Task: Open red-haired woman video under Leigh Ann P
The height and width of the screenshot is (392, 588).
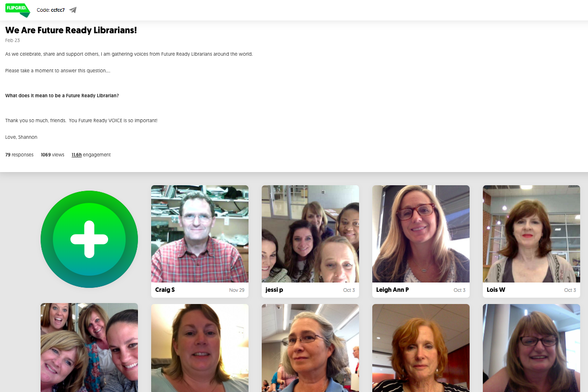Action: tap(421, 348)
